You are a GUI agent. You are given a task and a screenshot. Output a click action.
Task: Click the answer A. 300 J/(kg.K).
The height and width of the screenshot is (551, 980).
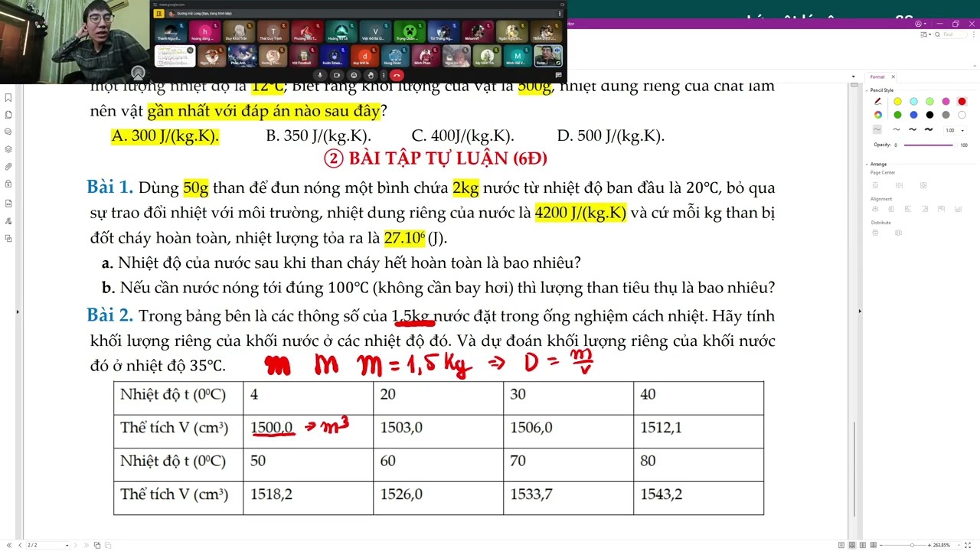coord(165,136)
